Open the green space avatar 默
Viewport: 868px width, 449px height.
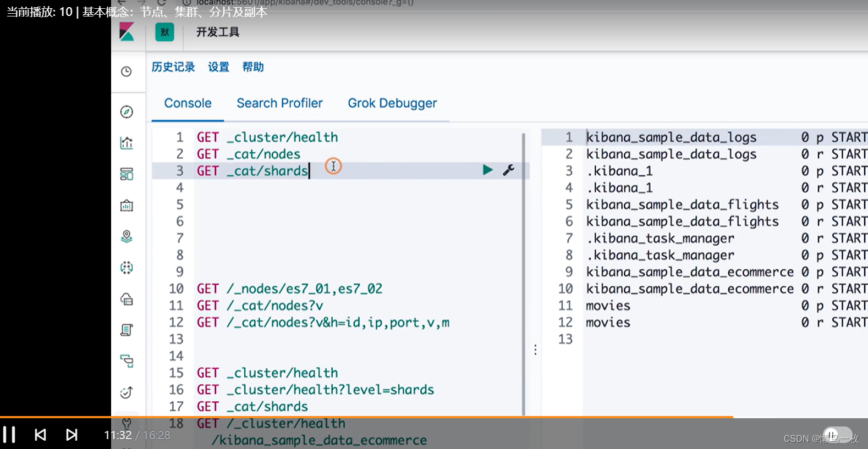click(164, 32)
